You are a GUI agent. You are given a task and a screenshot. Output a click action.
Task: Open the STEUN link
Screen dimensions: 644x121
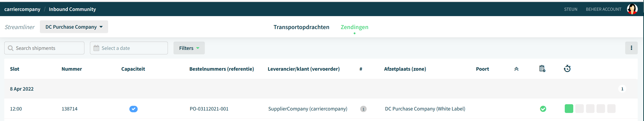(571, 9)
